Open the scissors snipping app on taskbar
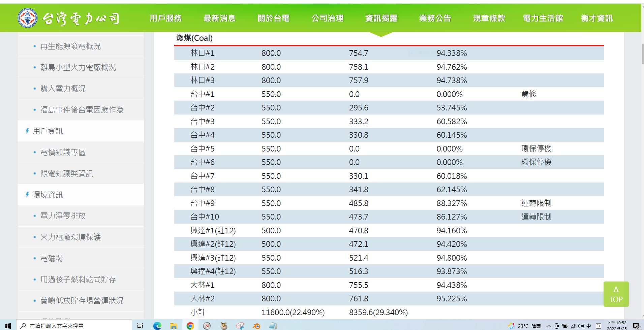The height and width of the screenshot is (330, 644). 240,326
